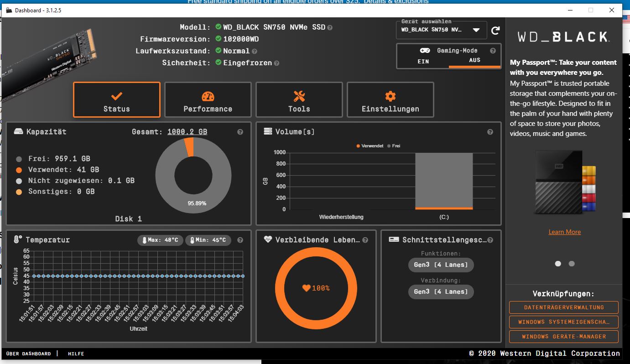Click the My Passport drive image
Viewport: 630px width, 364px height.
(x=565, y=182)
